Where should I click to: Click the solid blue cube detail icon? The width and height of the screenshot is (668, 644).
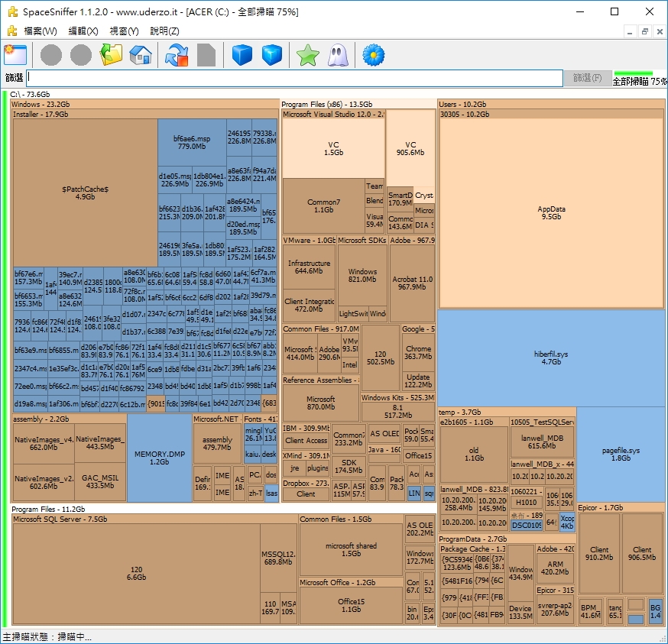click(242, 55)
